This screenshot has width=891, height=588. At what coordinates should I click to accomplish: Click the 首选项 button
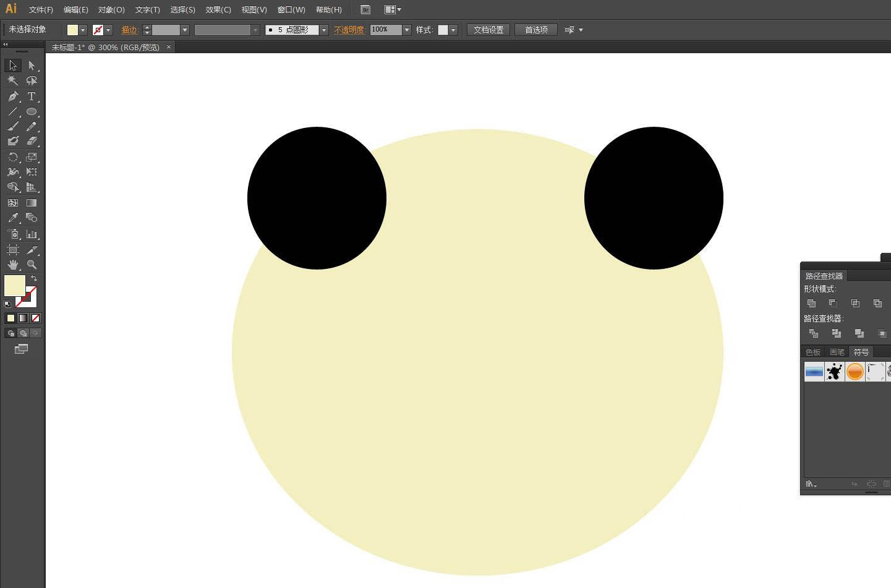point(536,30)
